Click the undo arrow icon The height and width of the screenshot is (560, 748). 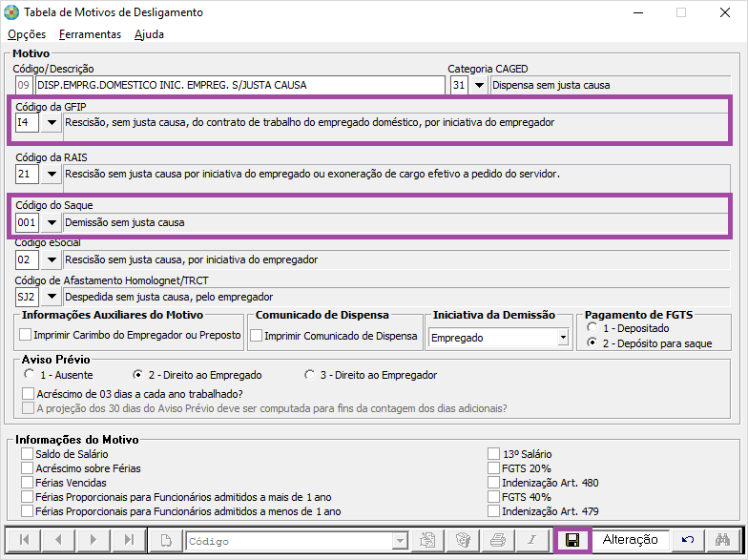click(x=687, y=540)
